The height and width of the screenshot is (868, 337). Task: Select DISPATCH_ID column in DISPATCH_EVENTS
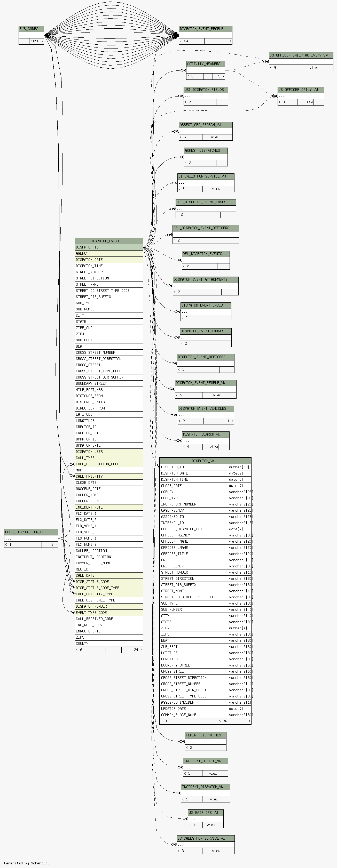click(x=109, y=247)
